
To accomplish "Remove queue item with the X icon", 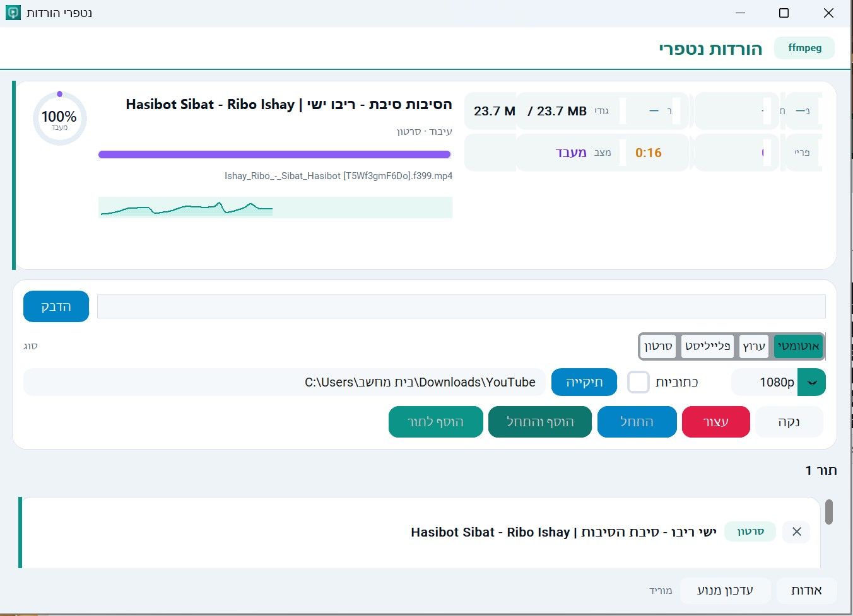I will point(796,532).
